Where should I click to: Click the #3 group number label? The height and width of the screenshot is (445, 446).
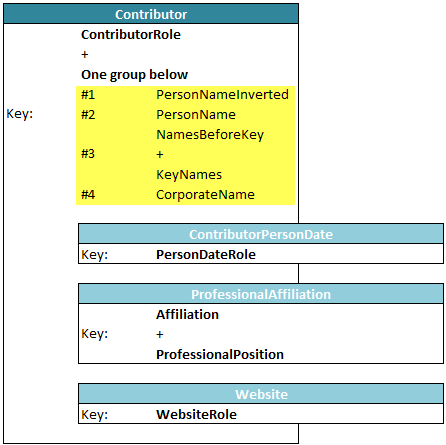pos(88,154)
